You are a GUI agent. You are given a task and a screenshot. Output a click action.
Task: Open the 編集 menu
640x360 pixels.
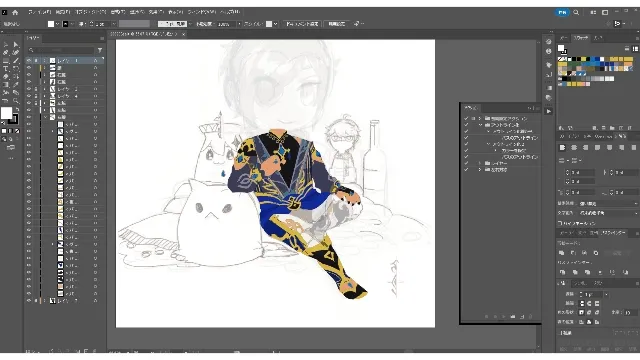(62, 12)
